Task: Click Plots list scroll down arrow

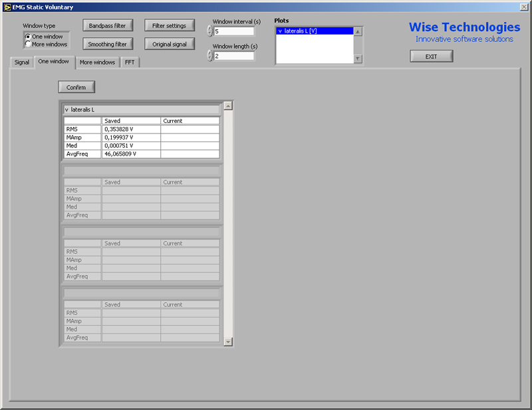Action: (x=358, y=58)
